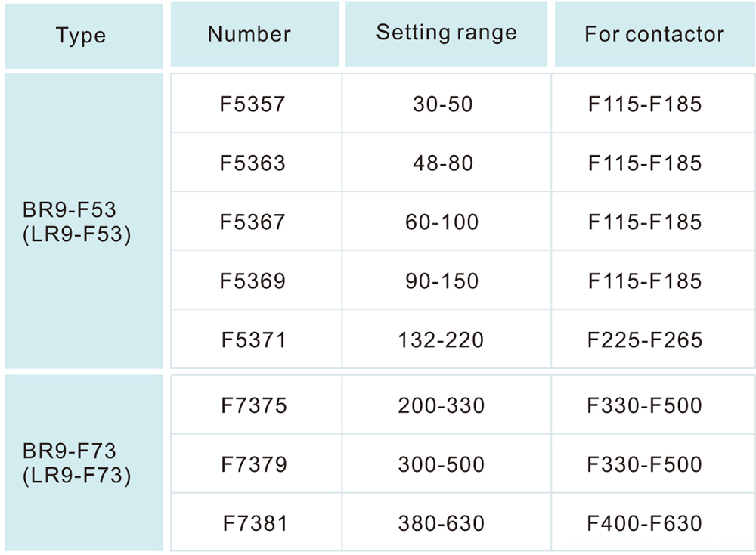Select the F400-F630 contactor cell
The image size is (756, 555).
click(645, 522)
